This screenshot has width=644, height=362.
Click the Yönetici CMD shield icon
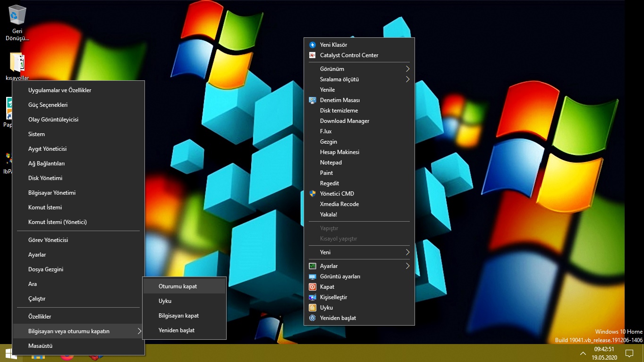[312, 194]
